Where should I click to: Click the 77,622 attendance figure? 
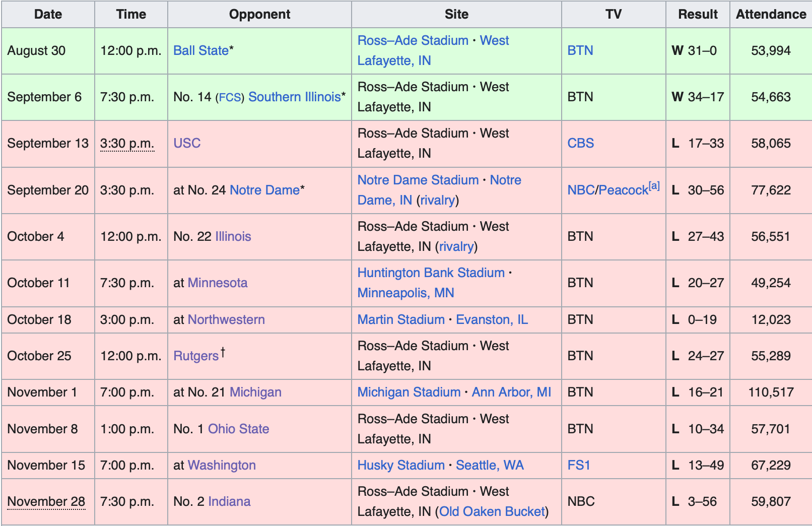pyautogui.click(x=771, y=190)
